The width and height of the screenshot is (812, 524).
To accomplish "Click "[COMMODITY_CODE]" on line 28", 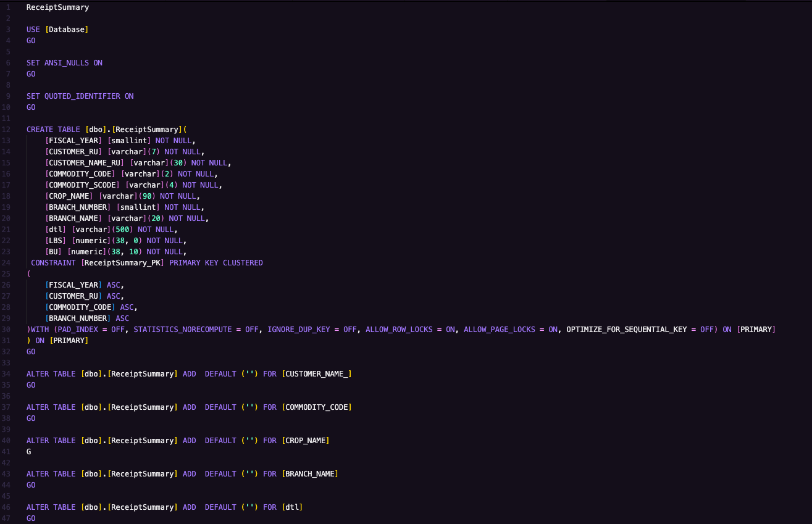I will pos(80,307).
